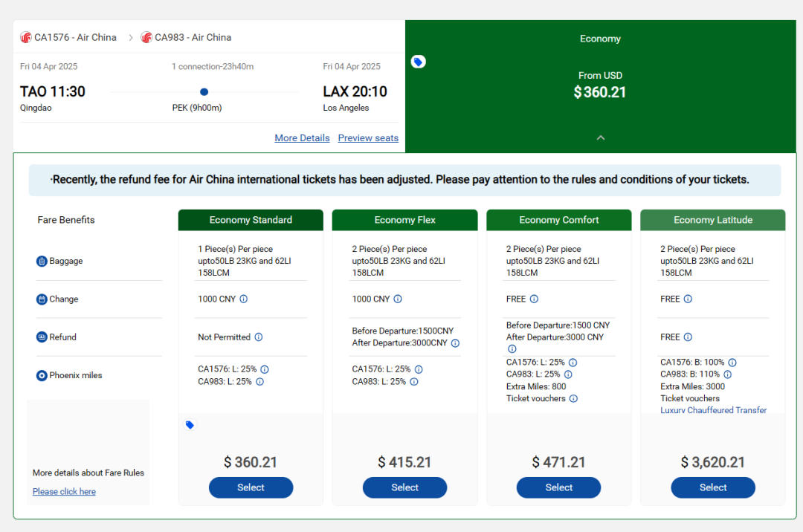Click the blue tag icon in the Economy Standard card
This screenshot has height=532, width=803.
190,424
